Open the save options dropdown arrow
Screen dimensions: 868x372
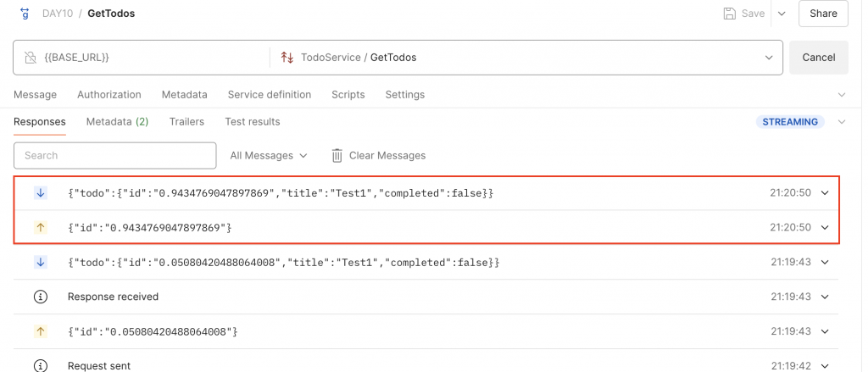pyautogui.click(x=782, y=14)
